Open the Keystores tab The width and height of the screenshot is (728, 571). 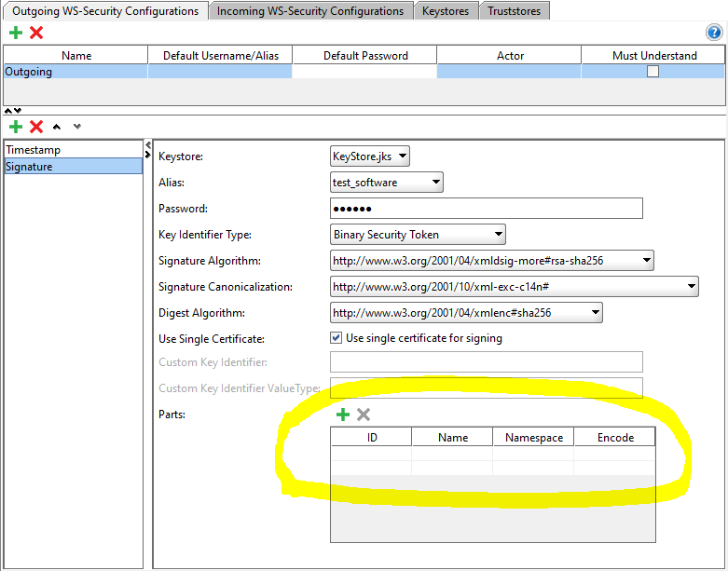pos(446,11)
